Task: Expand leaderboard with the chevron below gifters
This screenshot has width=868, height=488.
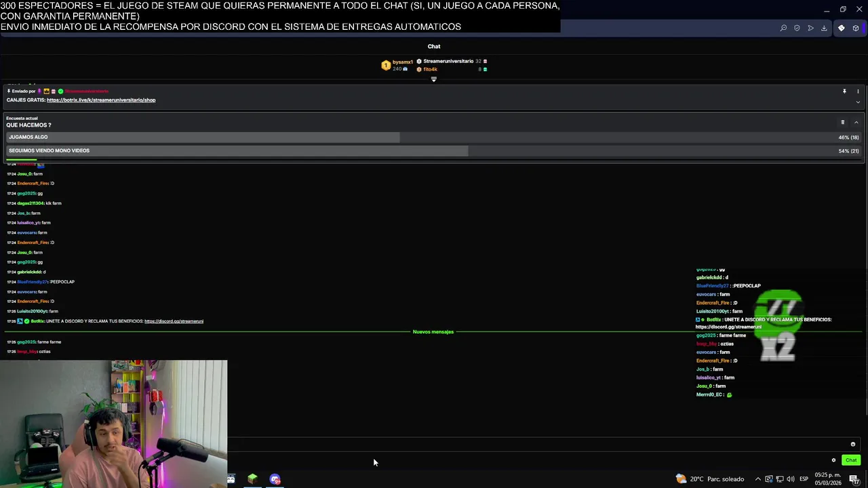Action: 434,79
